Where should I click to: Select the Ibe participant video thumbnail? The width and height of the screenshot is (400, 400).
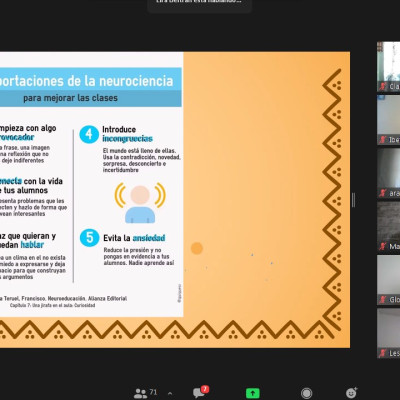pyautogui.click(x=389, y=120)
